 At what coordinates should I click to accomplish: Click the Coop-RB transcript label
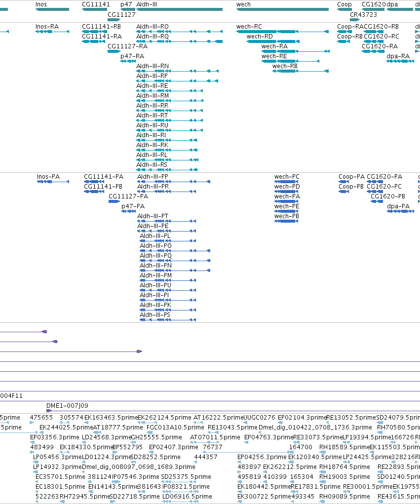(x=349, y=37)
